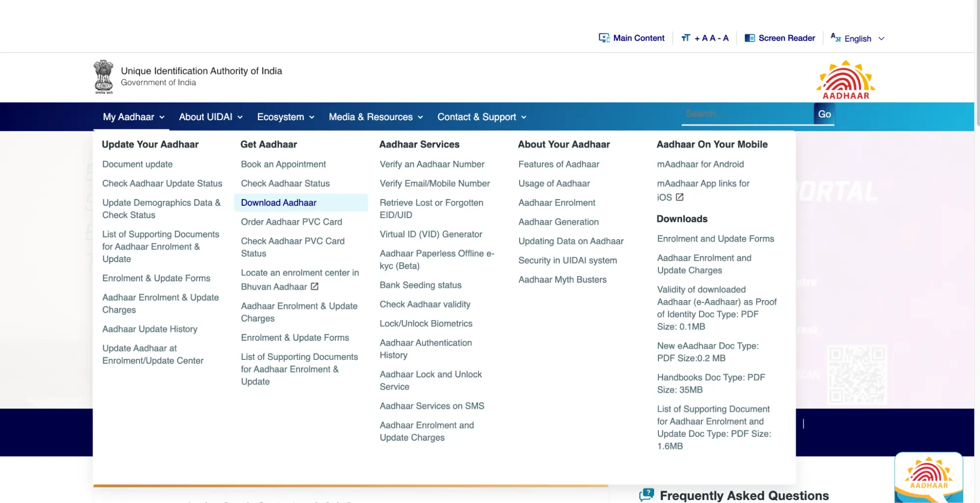Open Aadhaar Myth Busters
Viewport: 980px width, 503px height.
point(562,279)
